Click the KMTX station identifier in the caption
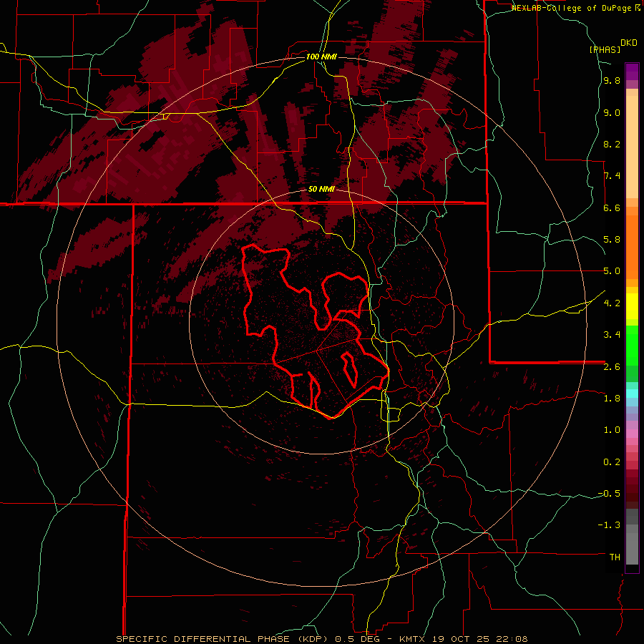This screenshot has width=644, height=644. (413, 639)
